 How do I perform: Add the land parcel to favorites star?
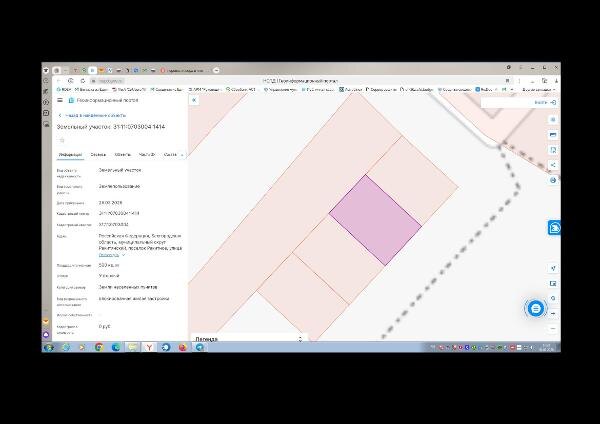(62, 140)
